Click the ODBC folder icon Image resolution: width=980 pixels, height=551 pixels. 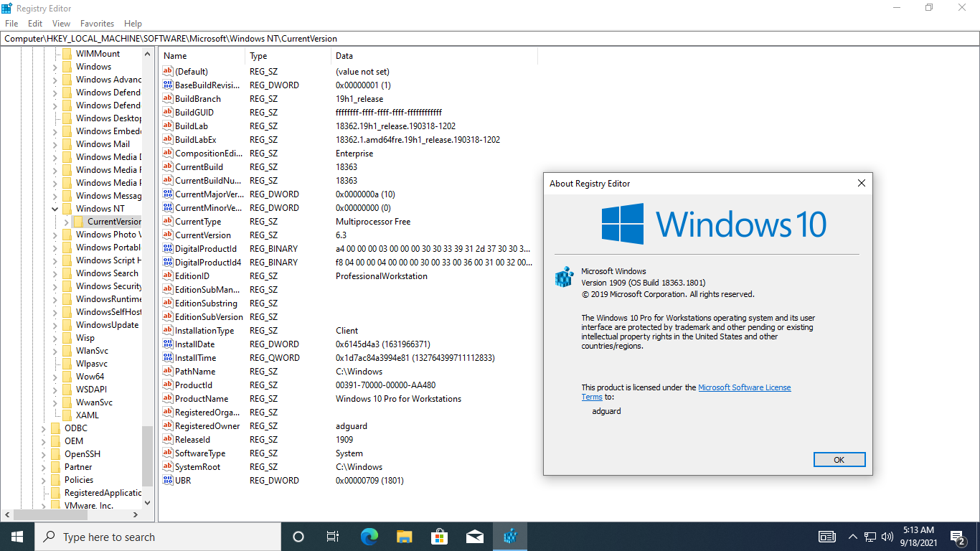[56, 428]
